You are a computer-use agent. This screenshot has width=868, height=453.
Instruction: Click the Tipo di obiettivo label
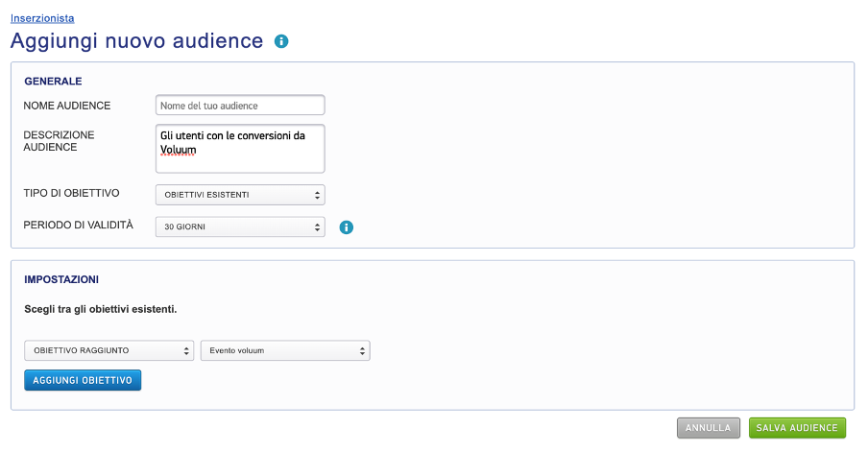point(71,194)
